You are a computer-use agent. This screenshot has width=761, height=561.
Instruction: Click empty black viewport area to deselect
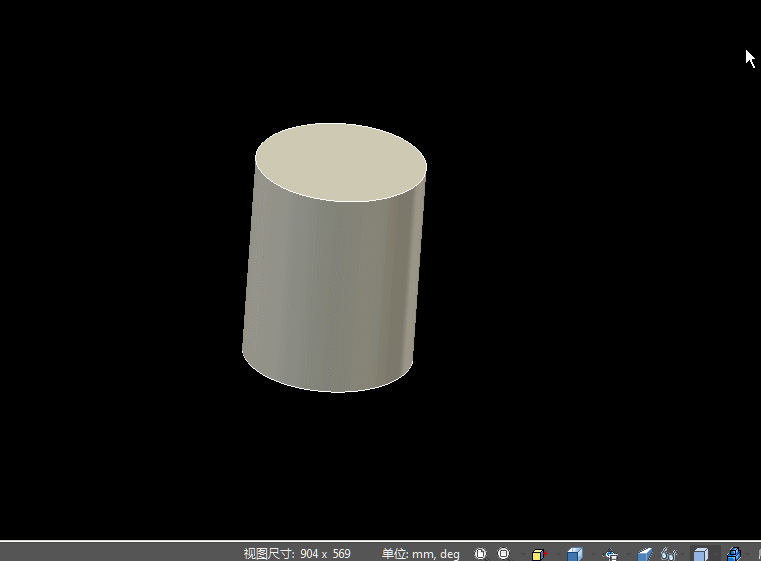[x=600, y=300]
